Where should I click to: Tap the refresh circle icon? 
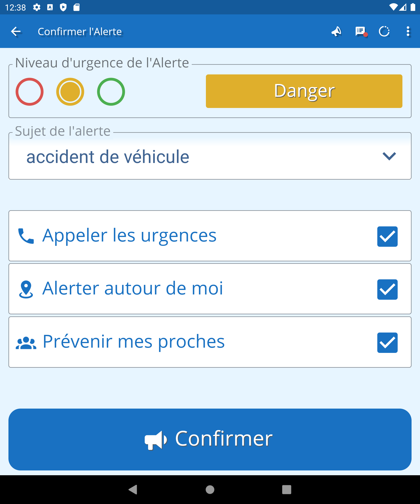pyautogui.click(x=384, y=31)
